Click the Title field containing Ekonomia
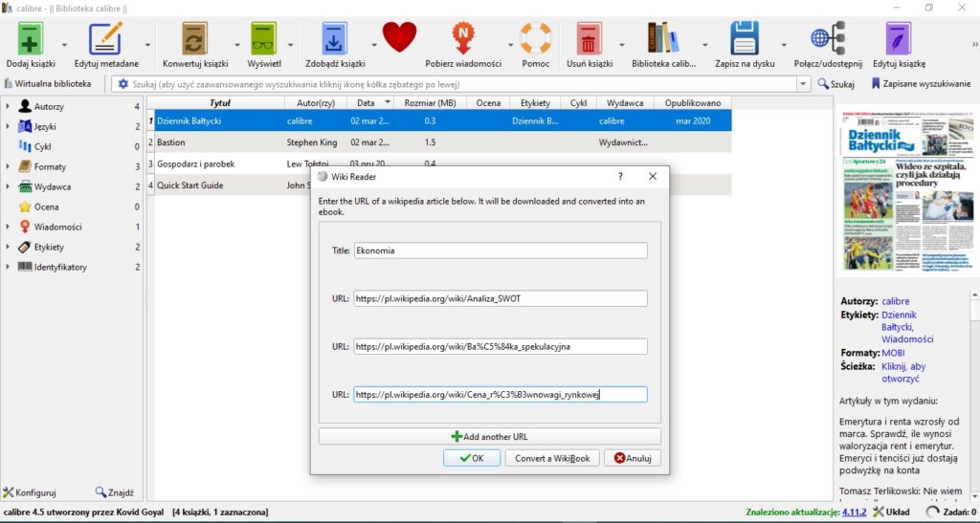This screenshot has width=980, height=523. [x=501, y=251]
